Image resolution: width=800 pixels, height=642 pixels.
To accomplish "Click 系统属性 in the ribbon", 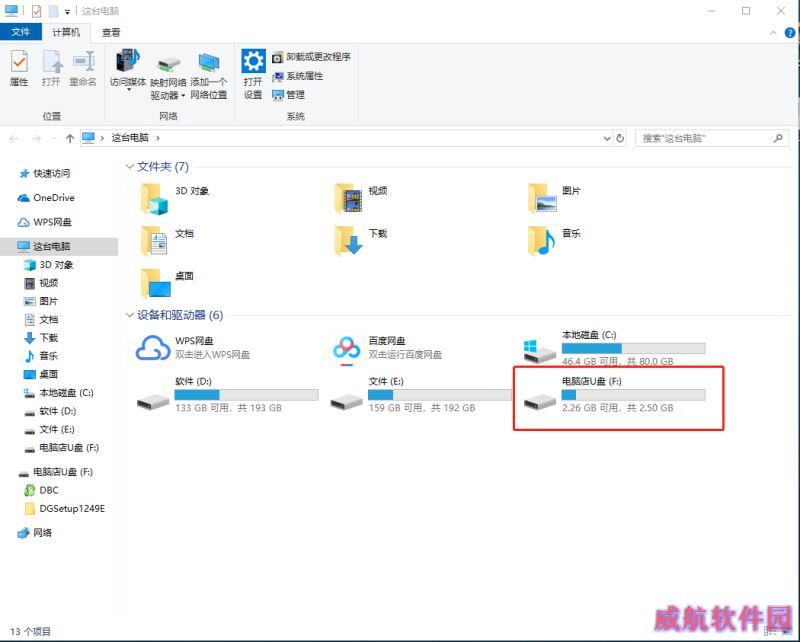I will click(x=297, y=76).
